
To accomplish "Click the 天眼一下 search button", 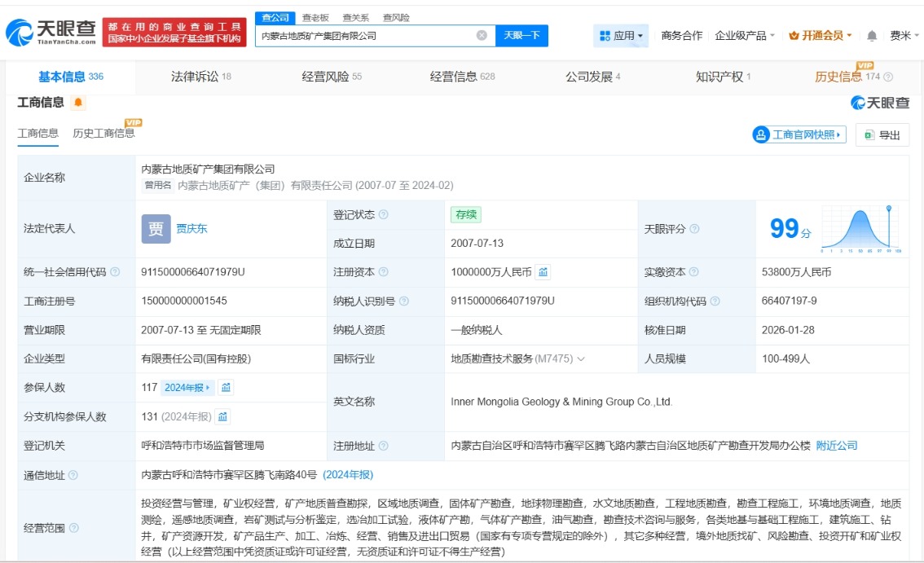I will click(521, 36).
